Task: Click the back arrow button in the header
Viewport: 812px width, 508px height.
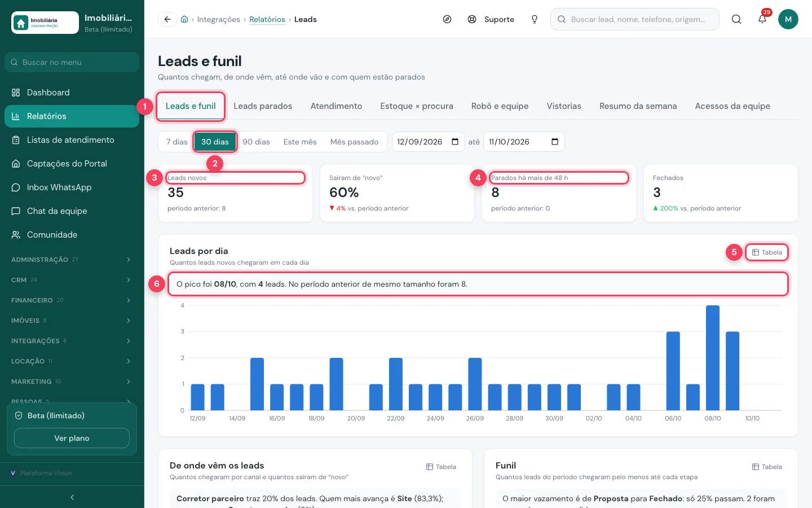Action: [167, 19]
